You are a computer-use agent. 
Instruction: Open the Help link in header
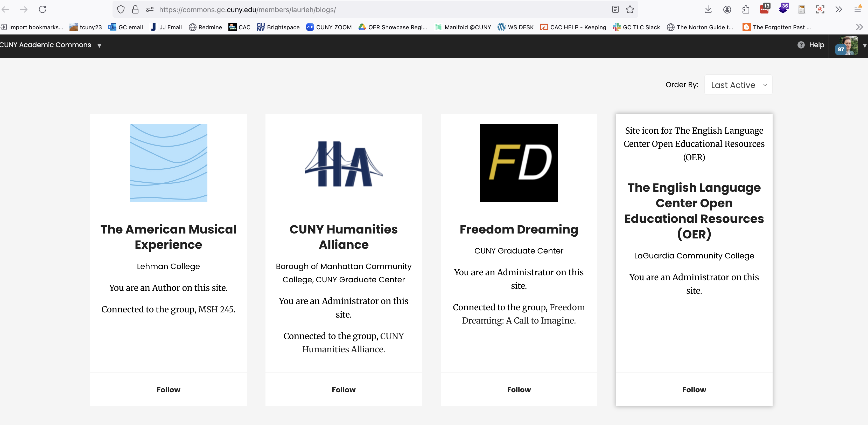[x=811, y=45]
